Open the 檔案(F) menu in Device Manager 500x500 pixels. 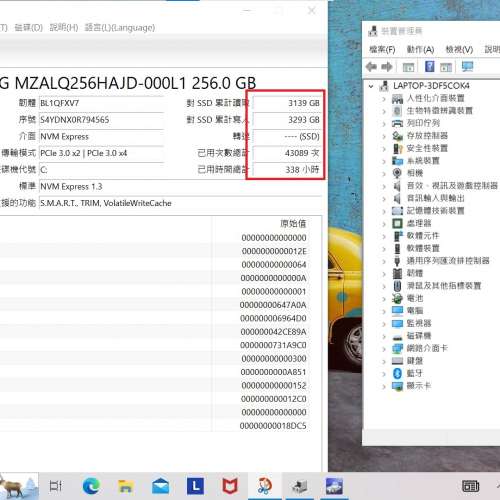(x=382, y=50)
